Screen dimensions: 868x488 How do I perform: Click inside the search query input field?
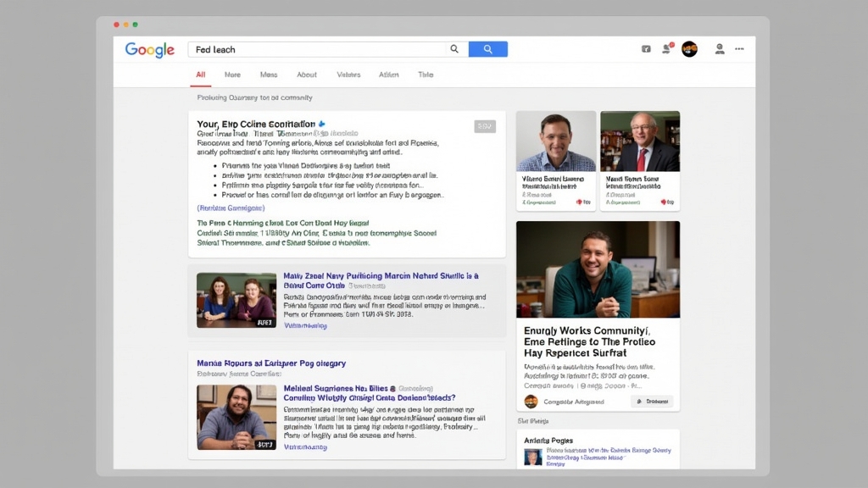(314, 49)
